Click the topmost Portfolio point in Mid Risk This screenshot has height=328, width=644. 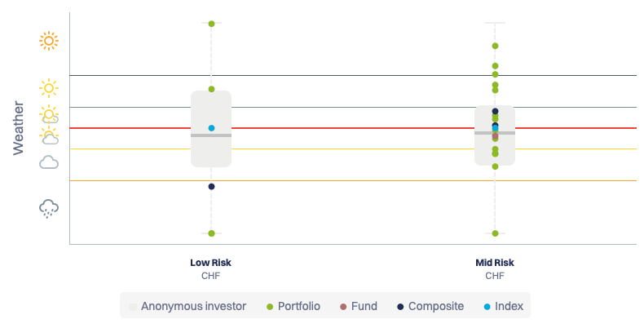495,47
